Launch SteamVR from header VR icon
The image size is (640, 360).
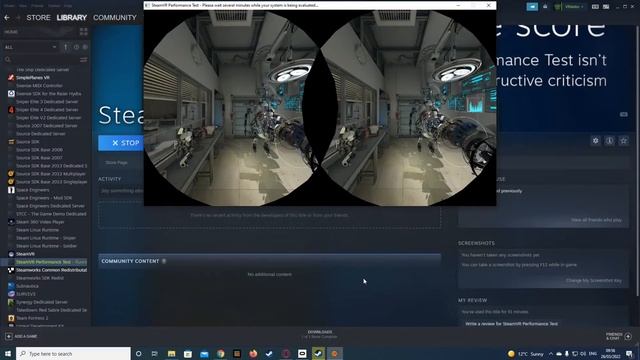595,7
